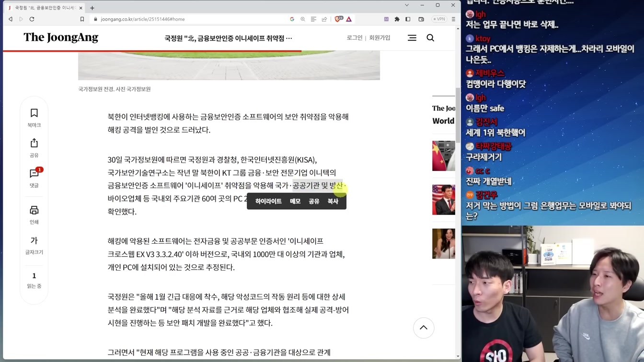Click paragraph starting 해킹에 악용된 소프트웨어는
Image resolution: width=644 pixels, height=362 pixels.
(x=226, y=254)
